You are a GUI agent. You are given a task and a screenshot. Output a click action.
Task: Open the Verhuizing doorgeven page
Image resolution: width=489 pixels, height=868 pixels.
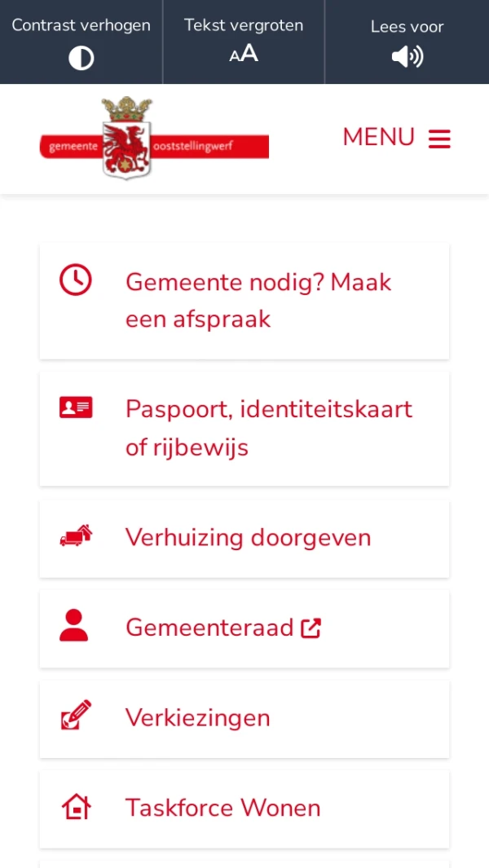(248, 537)
